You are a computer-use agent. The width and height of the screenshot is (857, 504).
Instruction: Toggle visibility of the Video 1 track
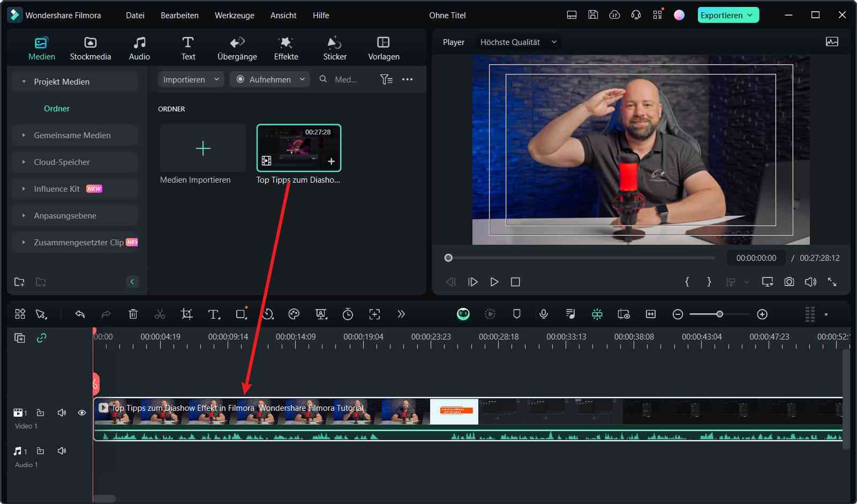82,412
